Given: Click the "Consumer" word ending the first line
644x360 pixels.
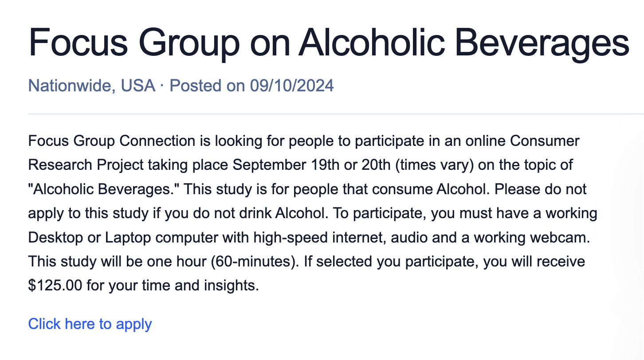Looking at the screenshot, I should point(545,141).
